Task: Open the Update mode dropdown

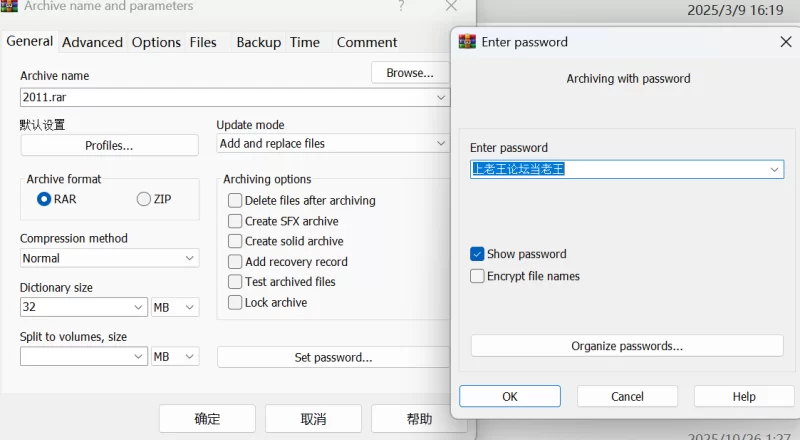Action: click(440, 143)
